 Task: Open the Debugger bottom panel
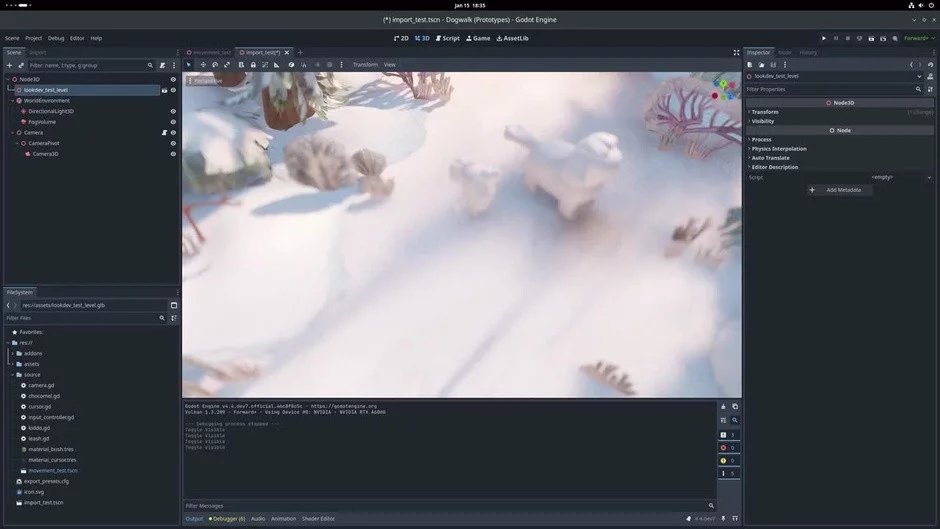pyautogui.click(x=227, y=519)
